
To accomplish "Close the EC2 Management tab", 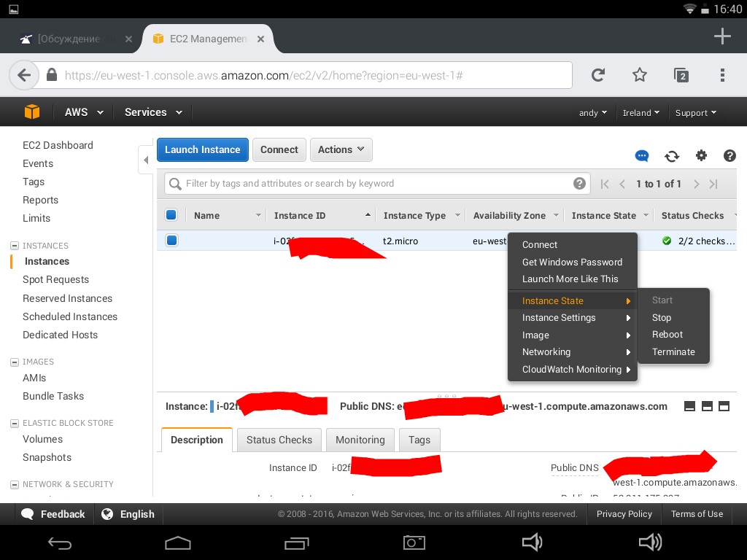I will (x=260, y=39).
